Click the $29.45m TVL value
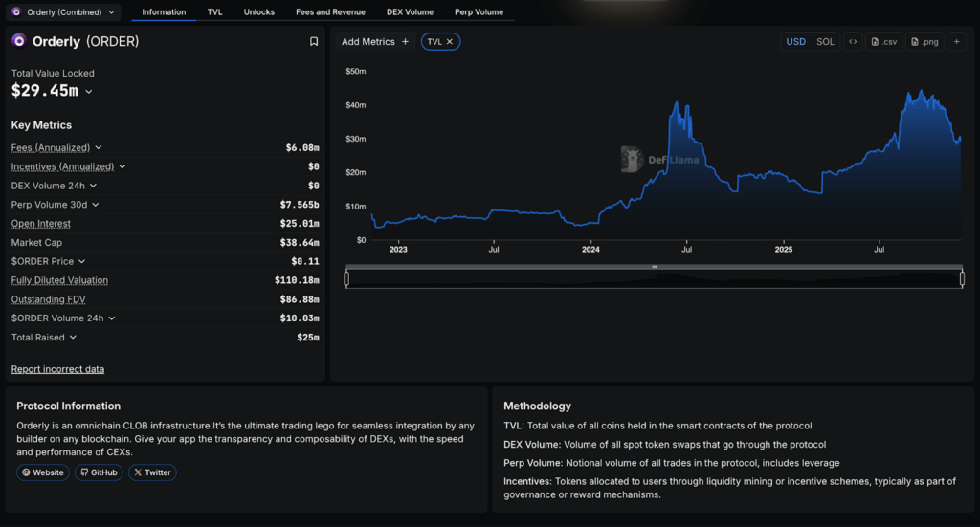Image resolution: width=980 pixels, height=527 pixels. pyautogui.click(x=45, y=91)
